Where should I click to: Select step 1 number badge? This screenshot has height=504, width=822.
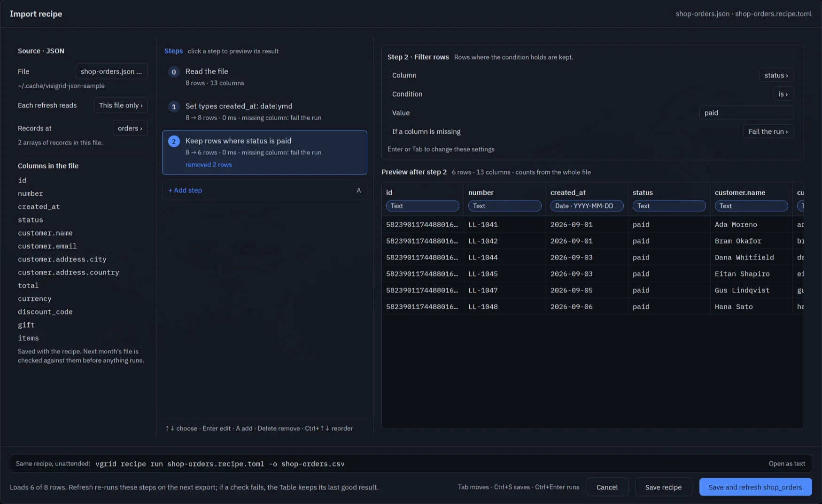(x=174, y=107)
